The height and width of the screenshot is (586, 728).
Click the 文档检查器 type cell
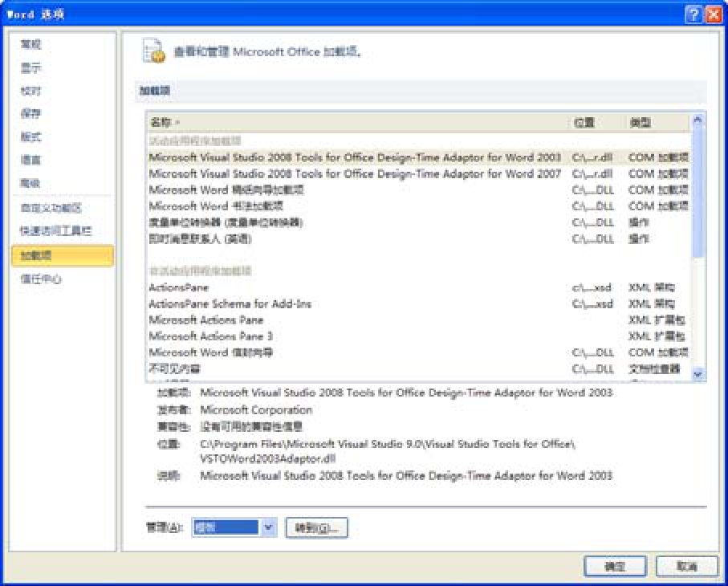pyautogui.click(x=654, y=369)
